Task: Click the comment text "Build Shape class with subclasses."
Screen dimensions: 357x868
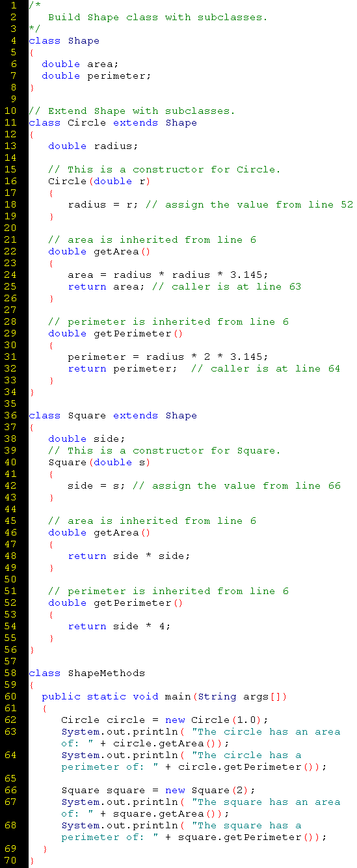Action: 158,17
